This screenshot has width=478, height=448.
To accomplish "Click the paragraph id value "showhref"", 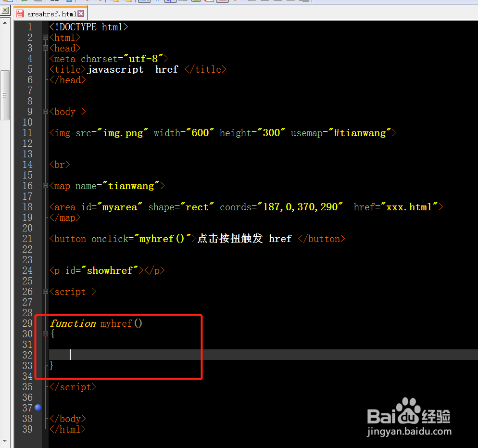I will (x=110, y=270).
